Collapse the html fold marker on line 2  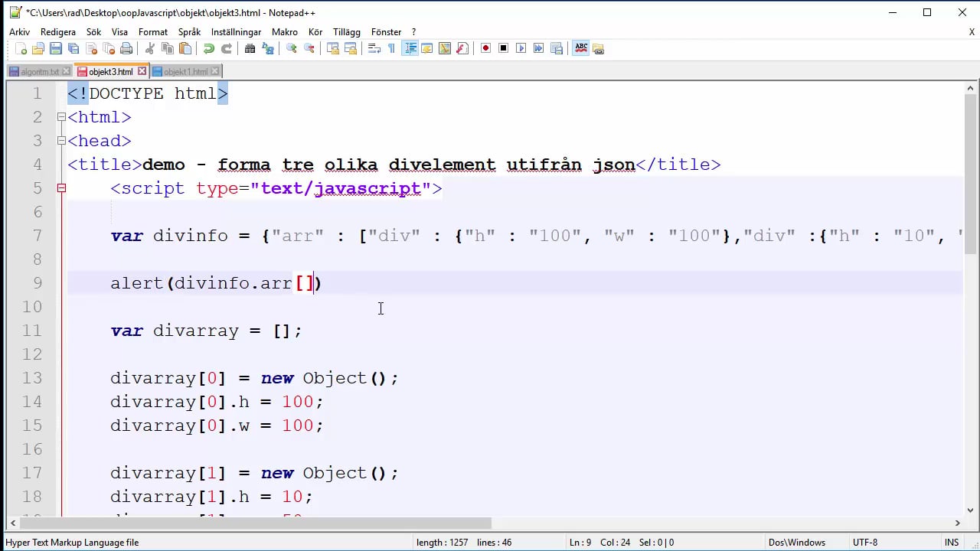click(61, 117)
